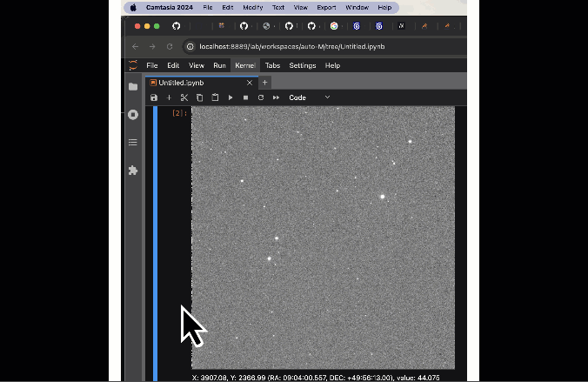Open the extension manager sidebar panel
Screen dimensions: 588x382
click(133, 171)
